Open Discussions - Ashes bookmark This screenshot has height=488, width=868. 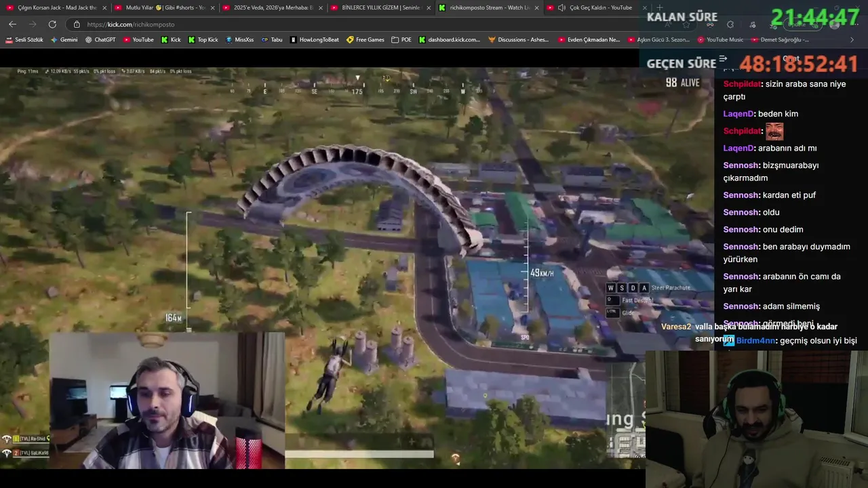tap(519, 40)
